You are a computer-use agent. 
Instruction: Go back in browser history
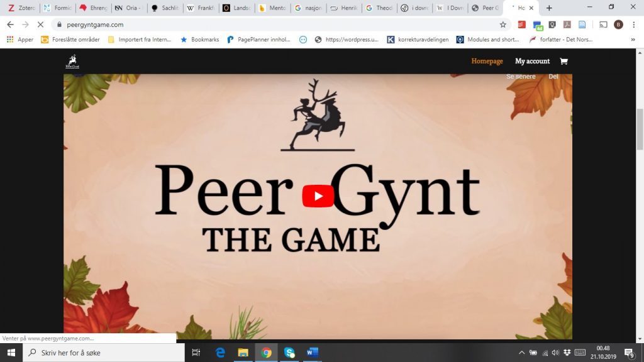coord(10,25)
